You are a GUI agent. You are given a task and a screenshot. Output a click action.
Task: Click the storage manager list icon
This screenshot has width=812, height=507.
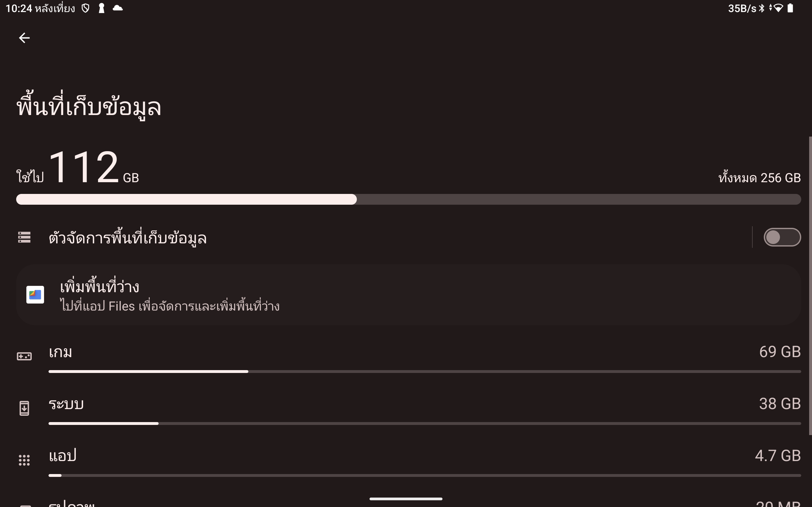(x=24, y=237)
